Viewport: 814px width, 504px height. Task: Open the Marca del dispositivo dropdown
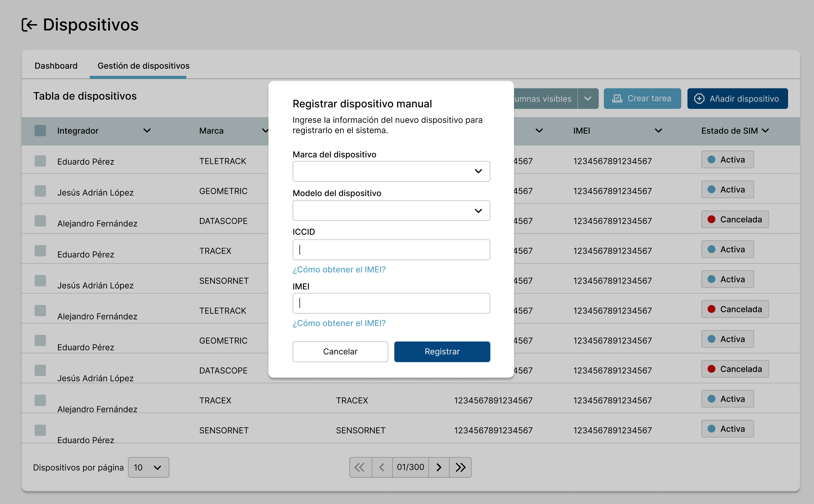391,171
